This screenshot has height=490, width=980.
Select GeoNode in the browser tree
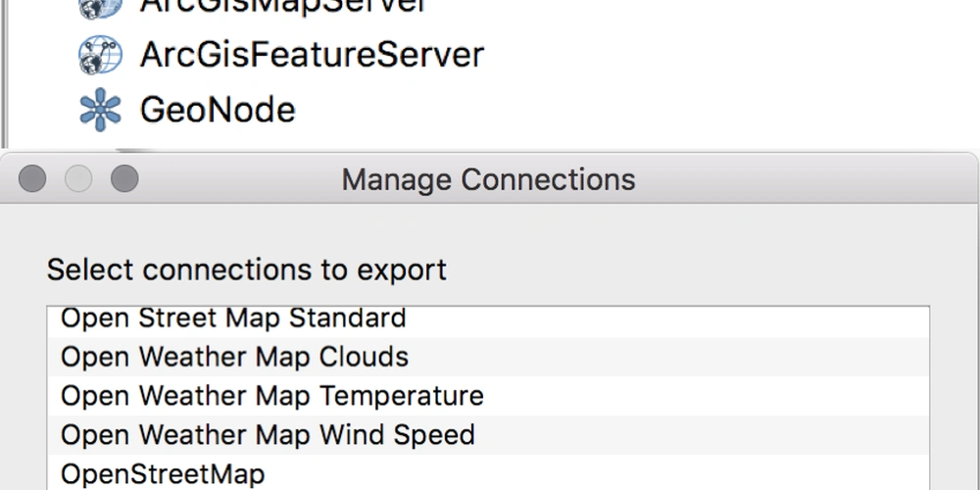coord(218,110)
